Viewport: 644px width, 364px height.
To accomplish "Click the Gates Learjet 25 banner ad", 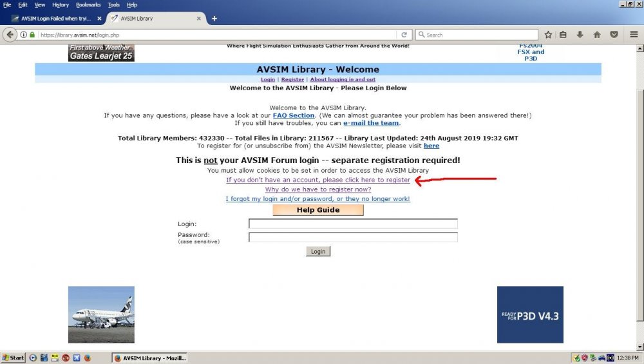I will coord(101,53).
